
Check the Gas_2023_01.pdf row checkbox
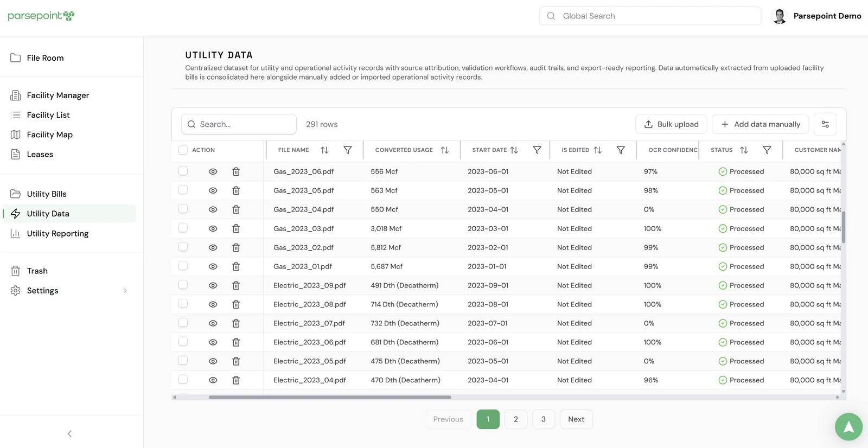click(183, 266)
